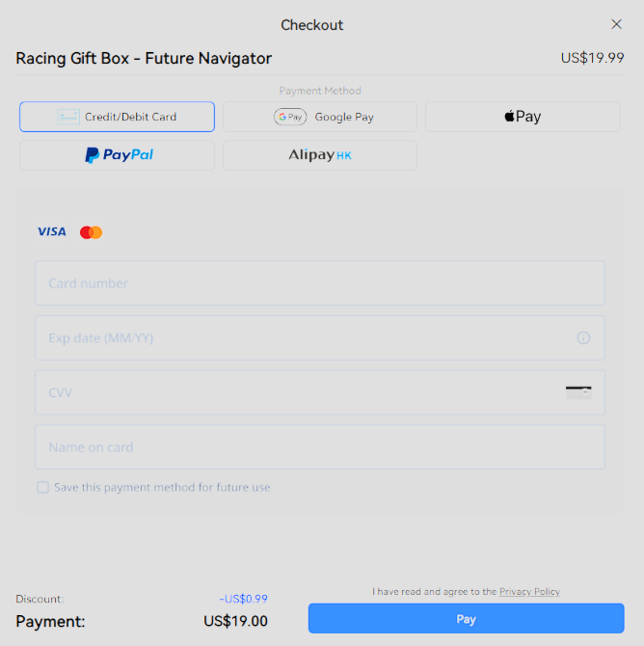Close the Checkout dialog
Viewport: 644px width, 646px height.
[616, 24]
